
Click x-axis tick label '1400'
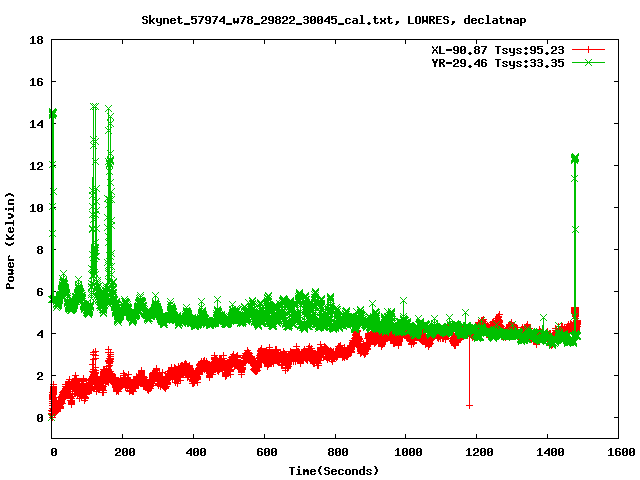(550, 452)
